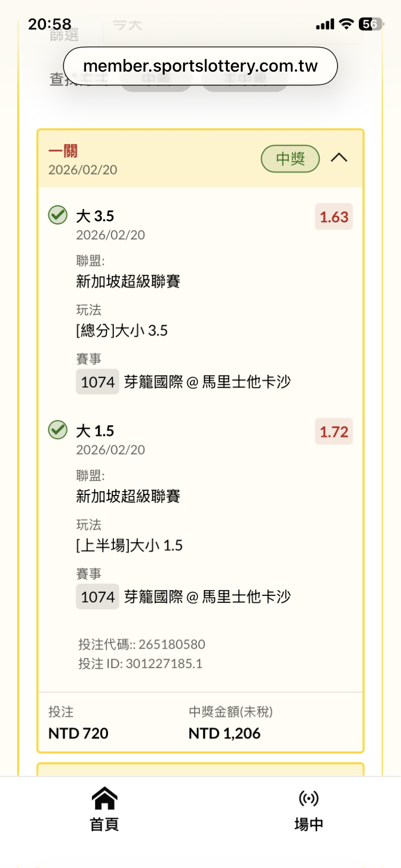Click the green 中獎 status badge
This screenshot has height=868, width=401.
point(290,159)
